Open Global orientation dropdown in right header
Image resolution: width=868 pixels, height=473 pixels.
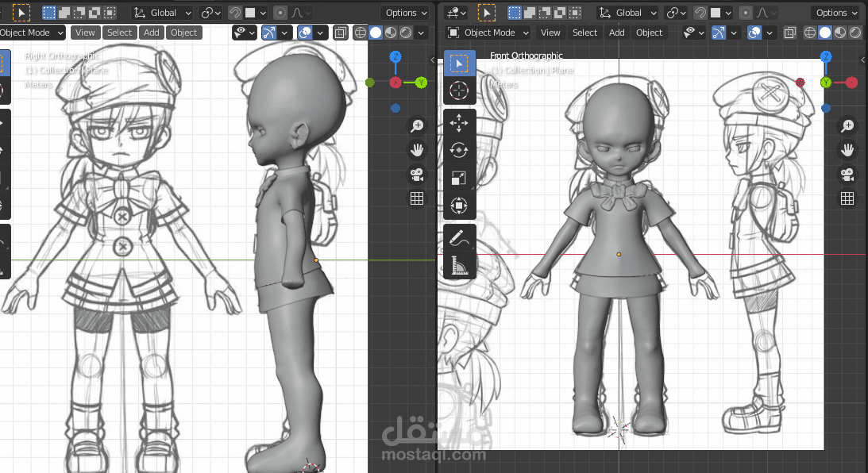pyautogui.click(x=627, y=12)
